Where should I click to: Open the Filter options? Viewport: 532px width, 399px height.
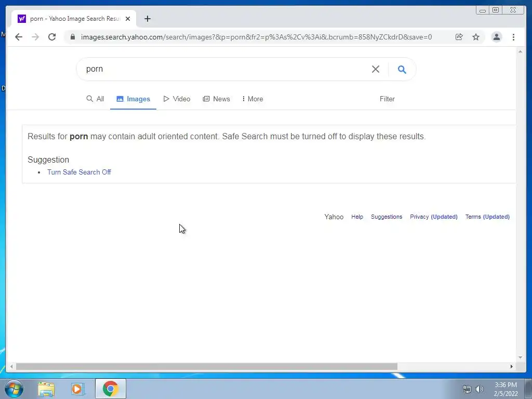click(x=387, y=99)
